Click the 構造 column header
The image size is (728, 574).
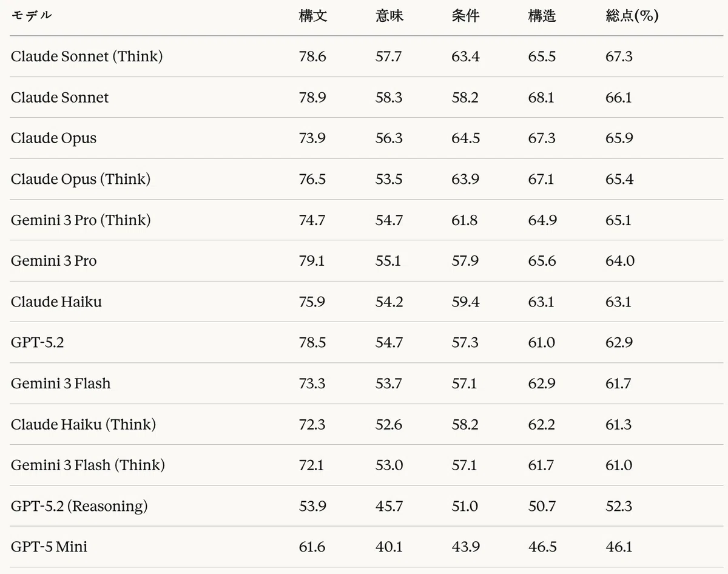tap(542, 16)
